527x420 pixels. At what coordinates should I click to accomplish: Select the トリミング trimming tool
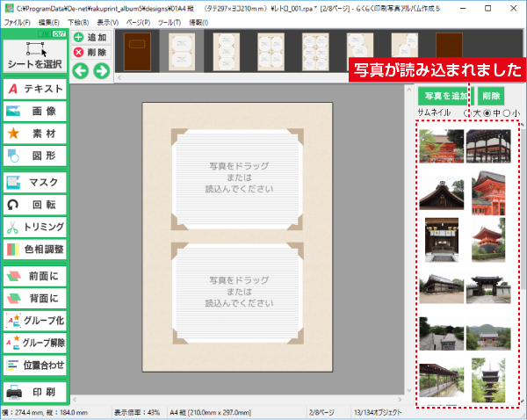[x=34, y=227]
